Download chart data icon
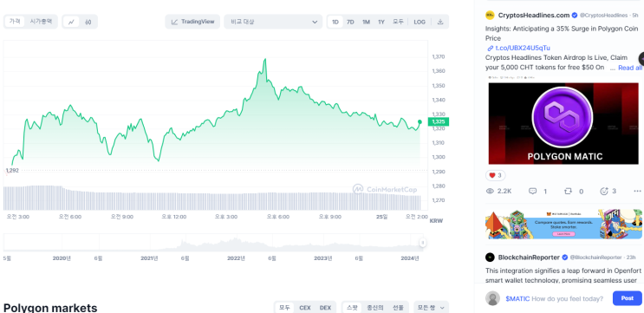 click(x=440, y=22)
